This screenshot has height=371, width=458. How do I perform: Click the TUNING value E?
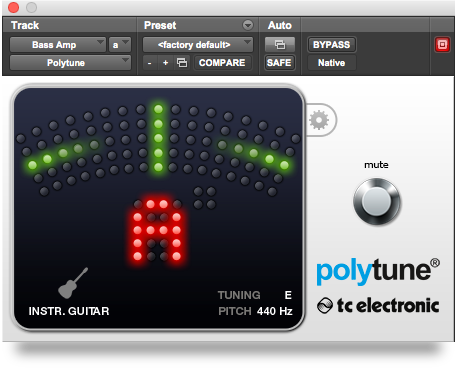[288, 295]
